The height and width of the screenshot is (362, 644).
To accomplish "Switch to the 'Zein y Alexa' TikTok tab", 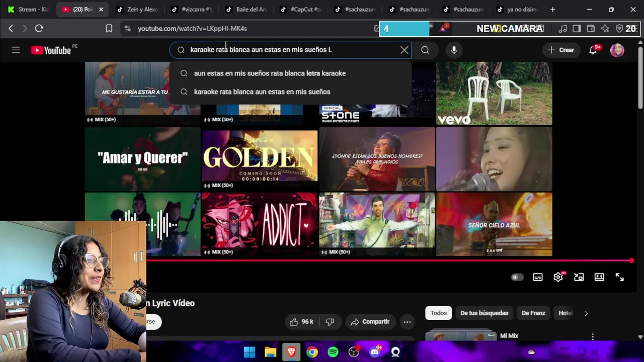I will point(137,9).
